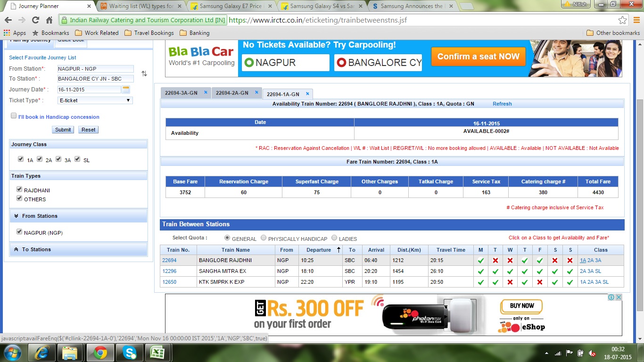Image resolution: width=644 pixels, height=362 pixels.
Task: Open Skype from taskbar
Action: pos(129,353)
